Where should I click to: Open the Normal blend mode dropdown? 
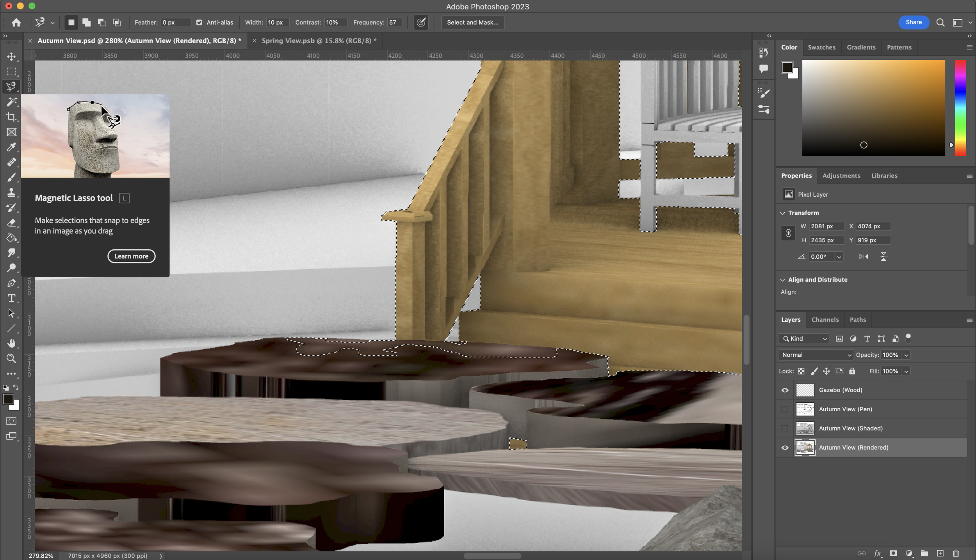816,355
